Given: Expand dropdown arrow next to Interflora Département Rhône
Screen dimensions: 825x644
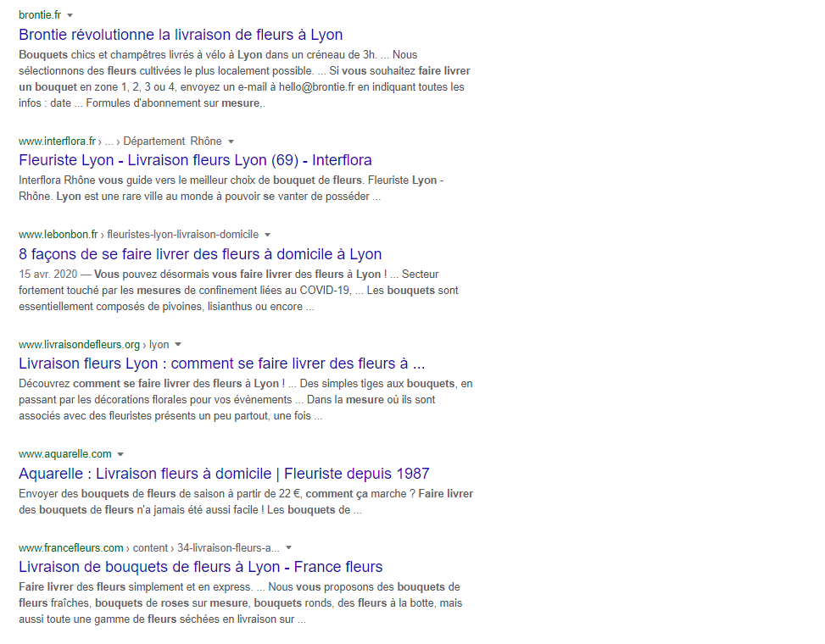Looking at the screenshot, I should [231, 142].
